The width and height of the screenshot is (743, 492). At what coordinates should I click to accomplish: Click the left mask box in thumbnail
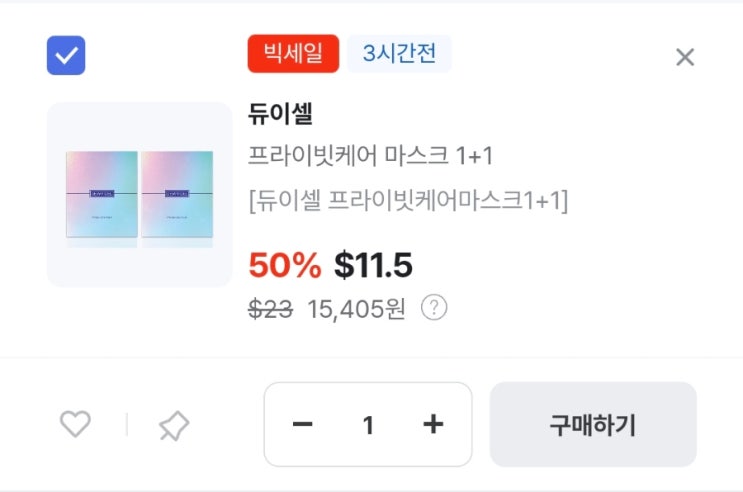pos(102,194)
